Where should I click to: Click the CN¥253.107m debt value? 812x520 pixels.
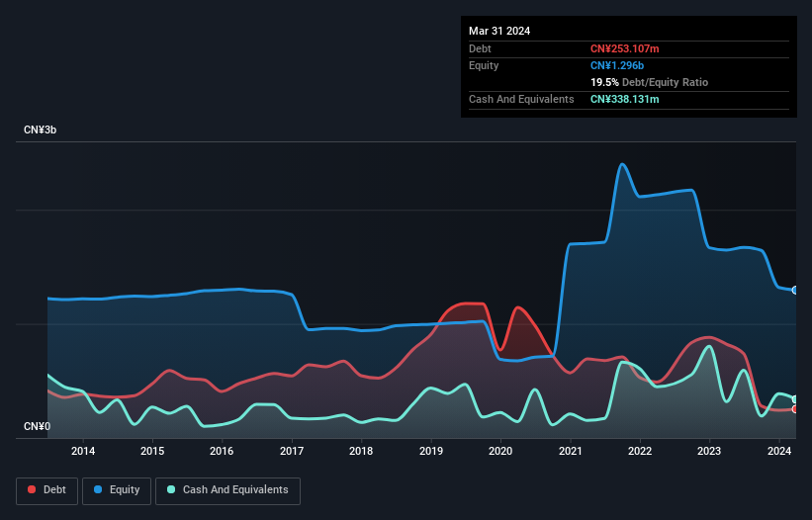coord(624,48)
